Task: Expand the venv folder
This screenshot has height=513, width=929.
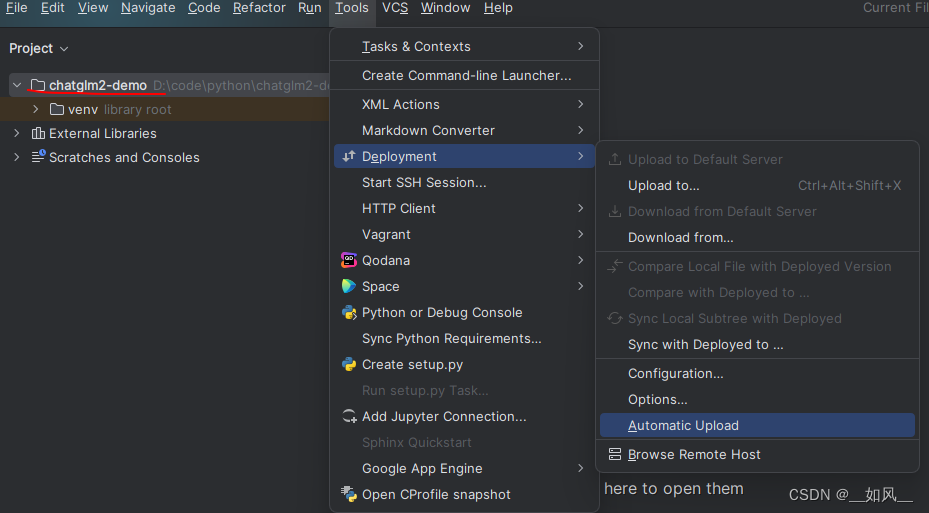Action: (x=36, y=109)
